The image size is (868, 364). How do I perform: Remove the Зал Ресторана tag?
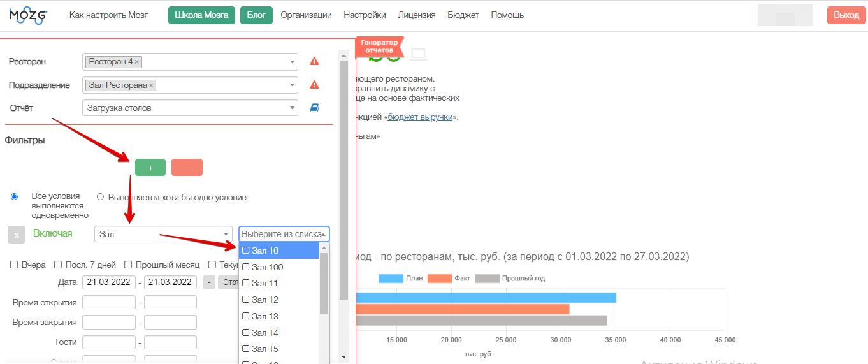coord(151,85)
